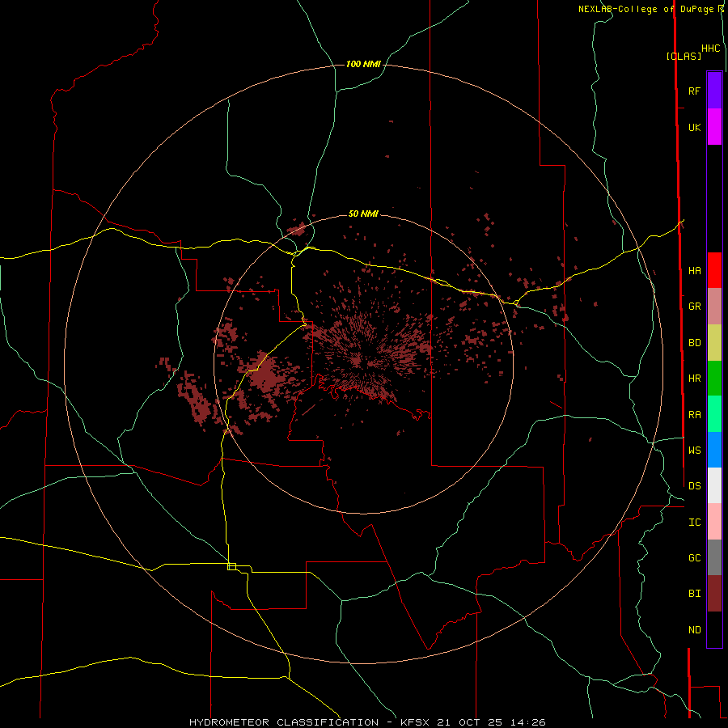Viewport: 728px width, 728px height.
Task: Click the HA red legend swatch
Action: (x=714, y=270)
